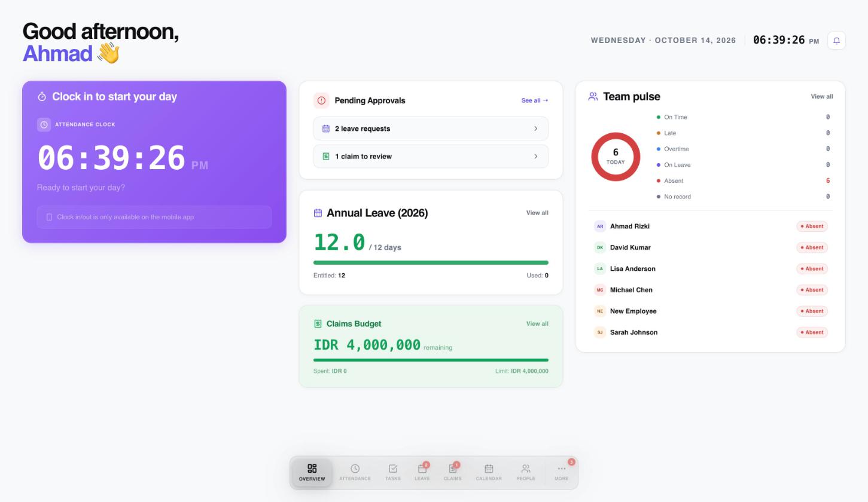This screenshot has height=502, width=868.
Task: Click the Annual Leave calendar icon
Action: (x=318, y=213)
